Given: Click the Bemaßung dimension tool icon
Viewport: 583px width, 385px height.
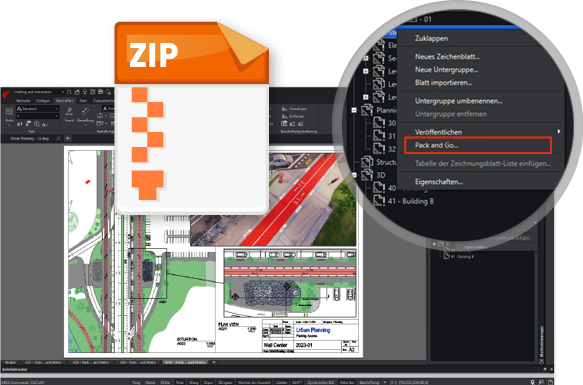Looking at the screenshot, I should coord(86,111).
